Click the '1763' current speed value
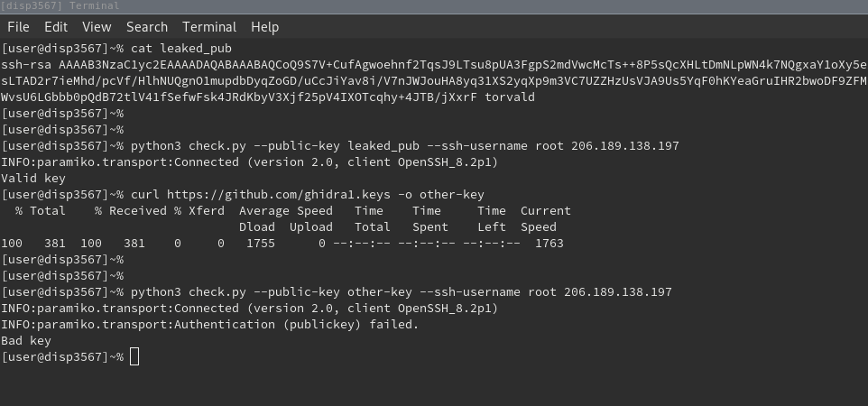Screen dimensions: 868x406 [x=549, y=244]
